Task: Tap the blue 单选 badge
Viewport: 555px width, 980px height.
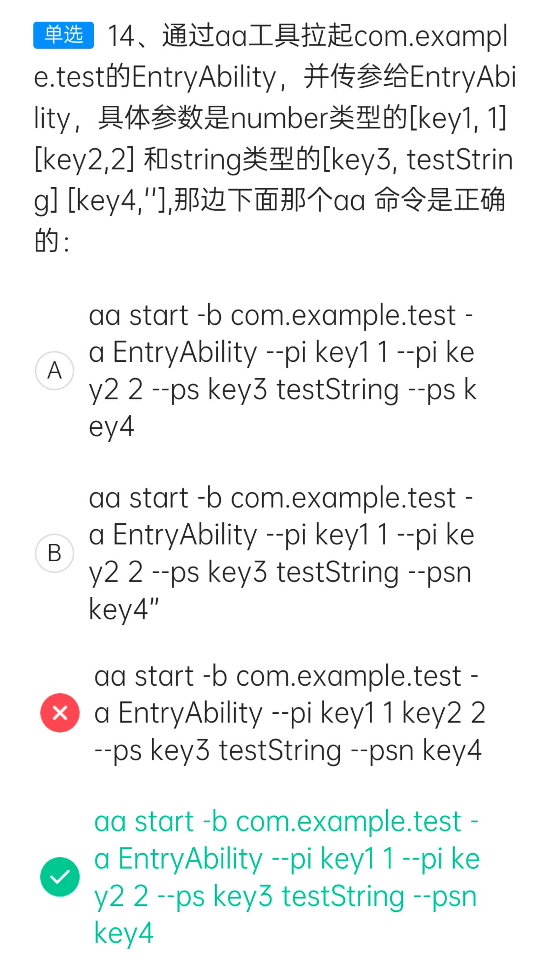Action: (63, 35)
